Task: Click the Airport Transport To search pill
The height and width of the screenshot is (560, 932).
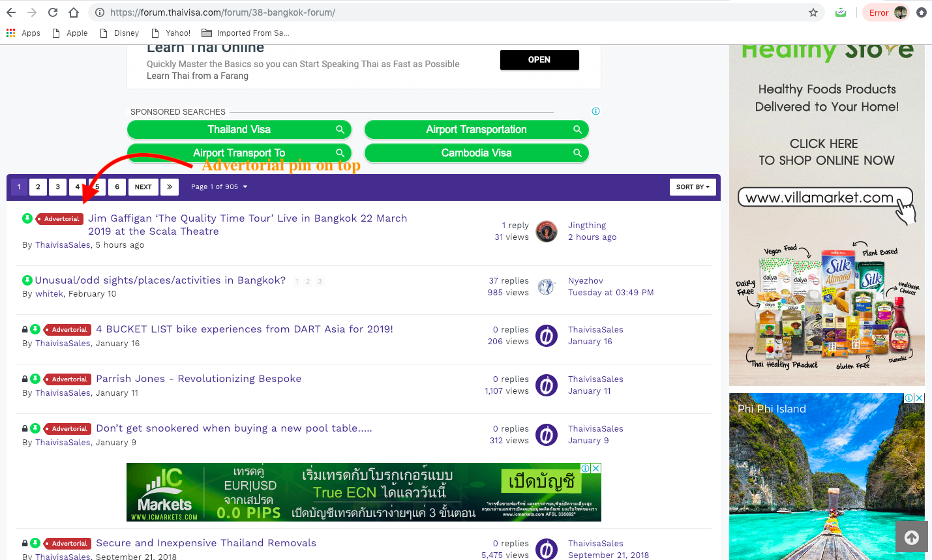Action: coord(239,153)
